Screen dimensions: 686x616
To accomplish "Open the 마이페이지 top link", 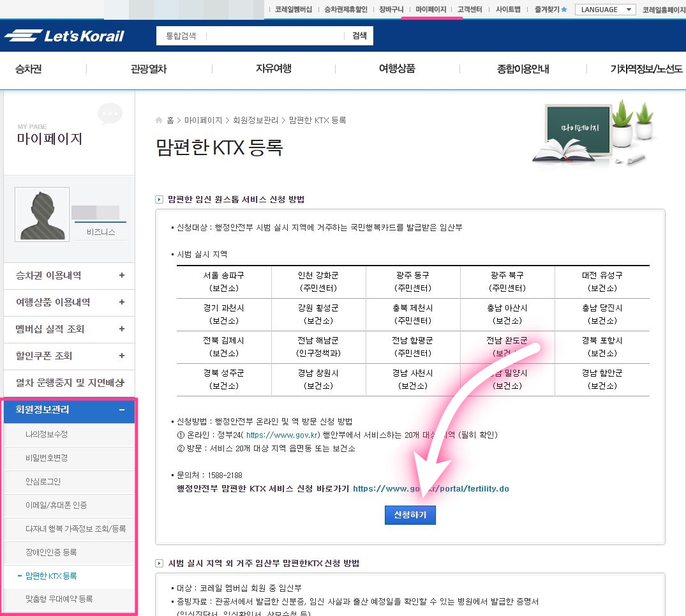I will (x=431, y=9).
